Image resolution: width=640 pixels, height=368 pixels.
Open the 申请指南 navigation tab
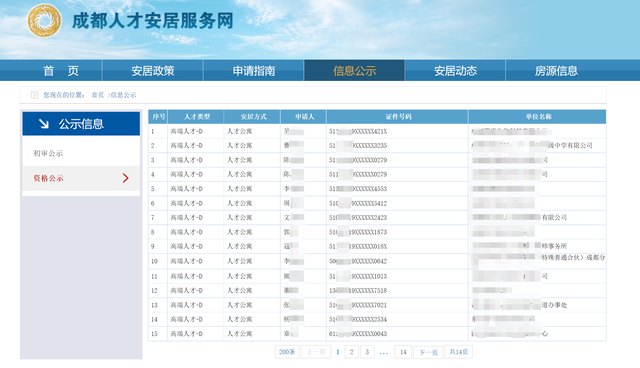coord(253,71)
